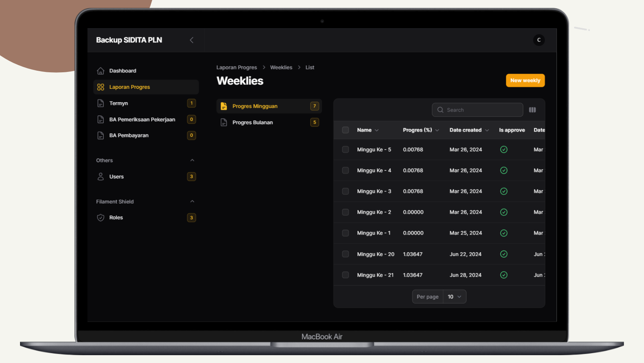644x363 pixels.
Task: Collapse the Others sidebar group
Action: click(192, 160)
